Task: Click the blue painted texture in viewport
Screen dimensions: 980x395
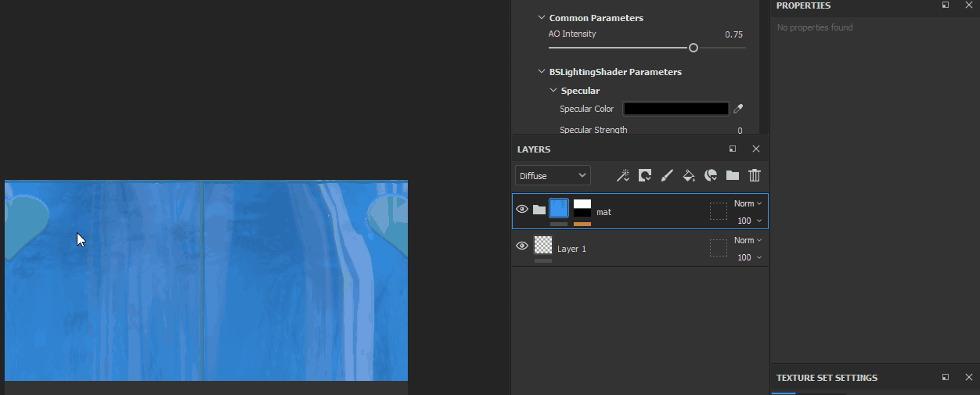Action: pyautogui.click(x=207, y=282)
